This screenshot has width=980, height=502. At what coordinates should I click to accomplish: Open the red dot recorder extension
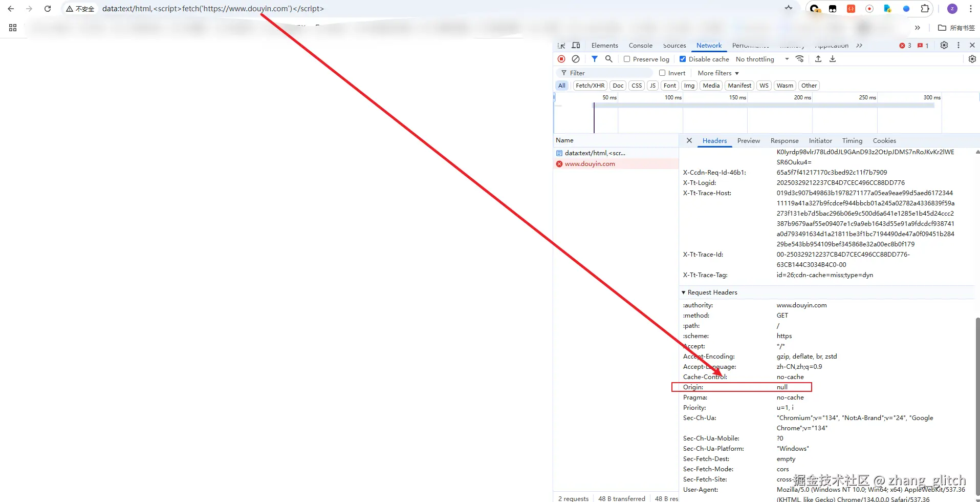869,9
